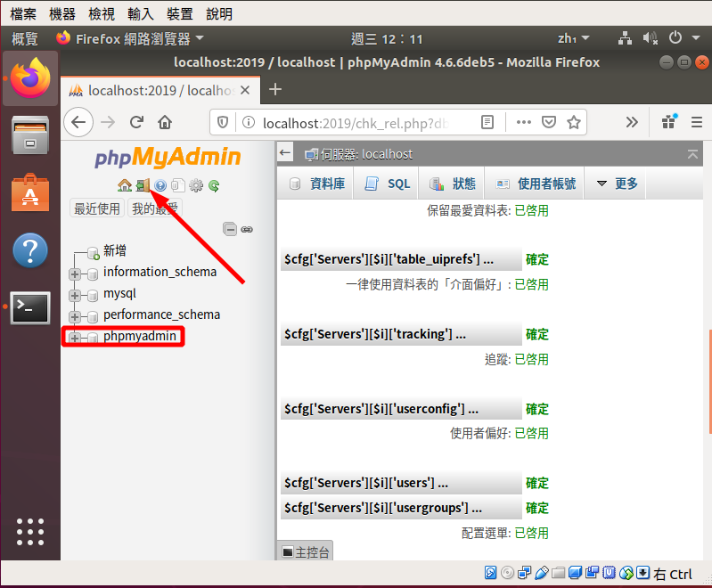Open Files manager in Ubuntu dock
The height and width of the screenshot is (588, 712).
point(30,135)
